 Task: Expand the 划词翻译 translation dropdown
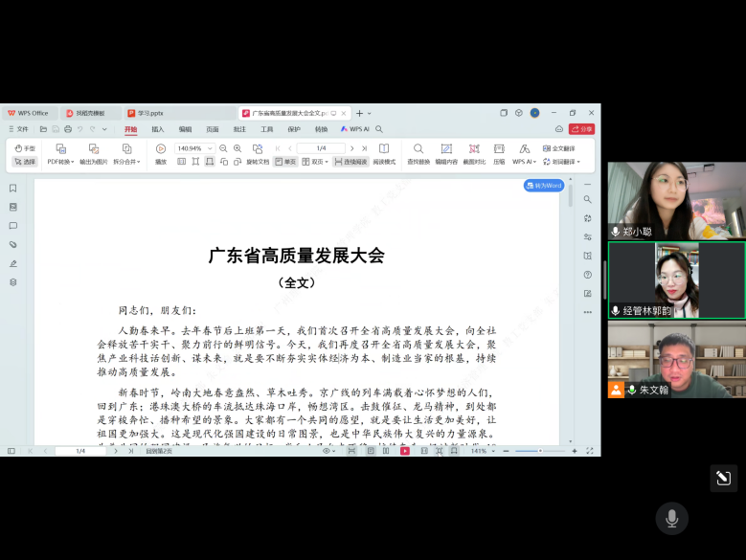click(561, 162)
